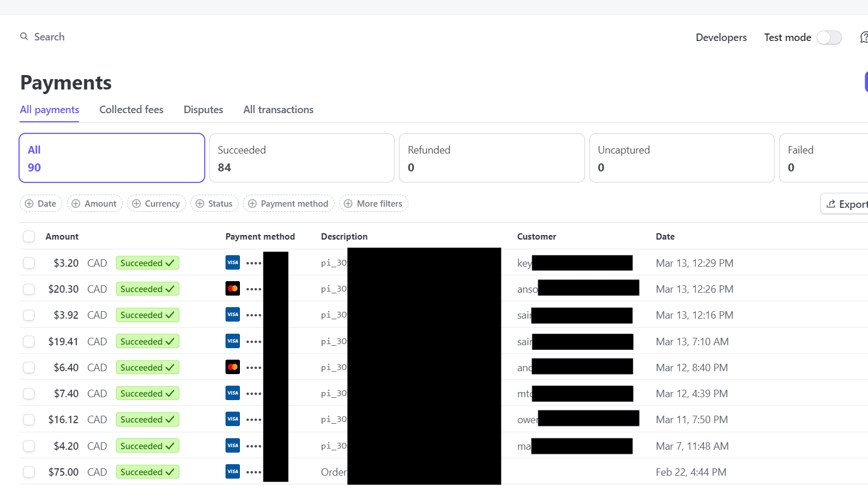Open the All transactions tab
Viewport: 868px width, 489px height.
click(279, 110)
